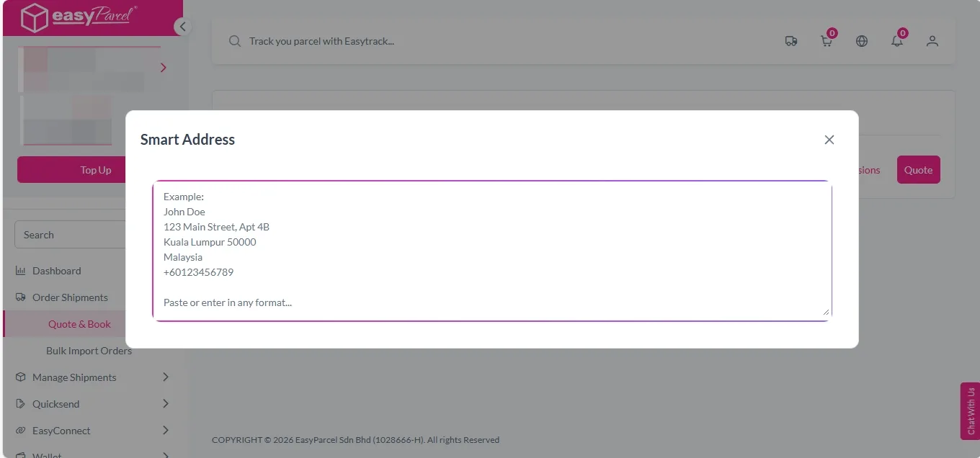The height and width of the screenshot is (458, 980).
Task: Click inside the Smart Address text area
Action: (x=491, y=250)
